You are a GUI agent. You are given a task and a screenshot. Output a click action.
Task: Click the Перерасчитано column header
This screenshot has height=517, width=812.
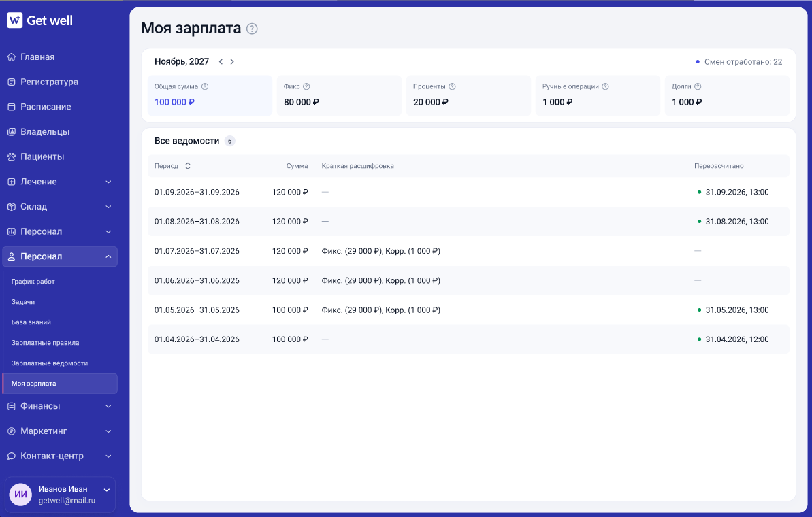719,166
